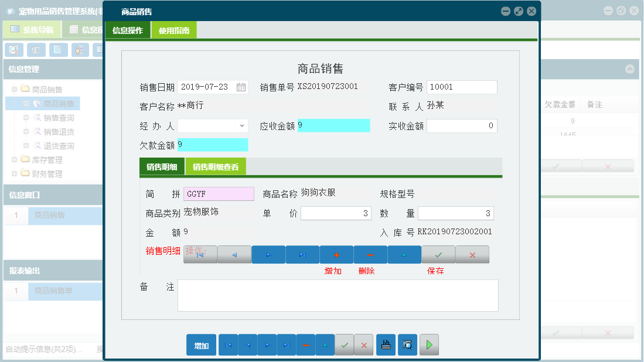Click the green run arrow icon at bottom right
Screen dimensions: 644x362
click(x=428, y=344)
